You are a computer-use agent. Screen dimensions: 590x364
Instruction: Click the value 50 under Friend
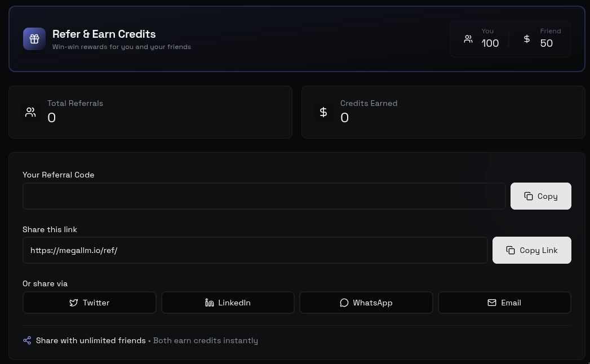pos(547,43)
